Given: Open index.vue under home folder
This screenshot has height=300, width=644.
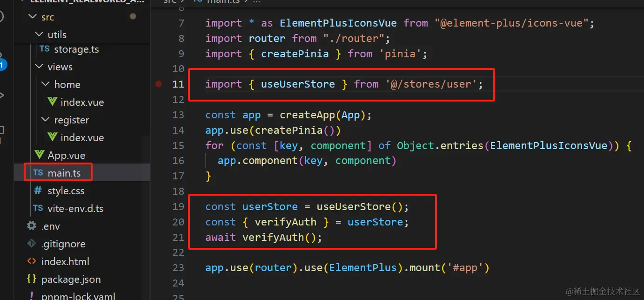Looking at the screenshot, I should (82, 102).
